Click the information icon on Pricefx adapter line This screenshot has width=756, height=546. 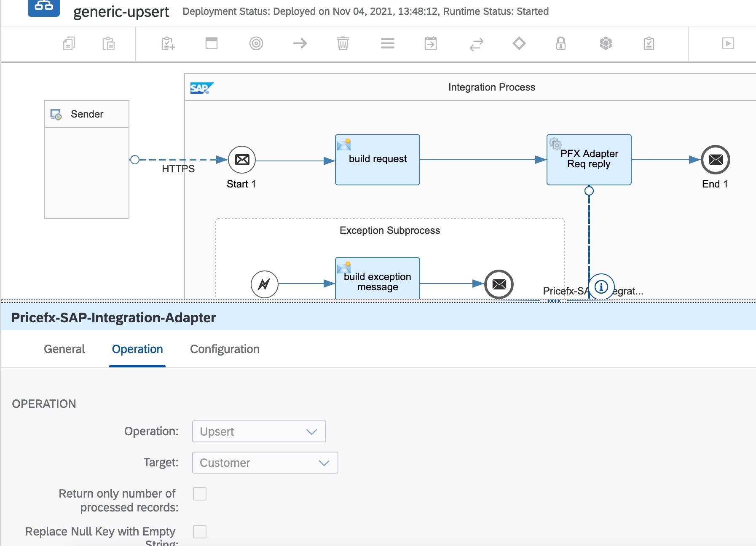[x=601, y=287]
